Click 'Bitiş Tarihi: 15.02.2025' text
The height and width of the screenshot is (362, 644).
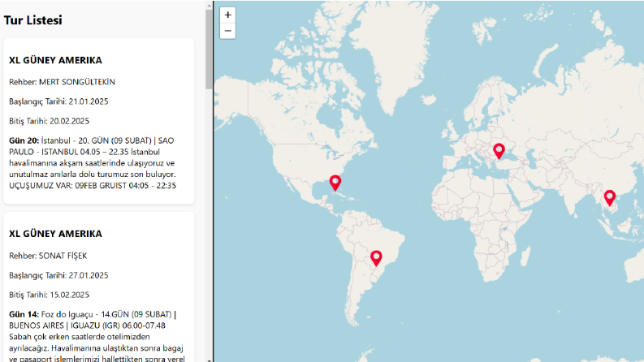click(49, 295)
